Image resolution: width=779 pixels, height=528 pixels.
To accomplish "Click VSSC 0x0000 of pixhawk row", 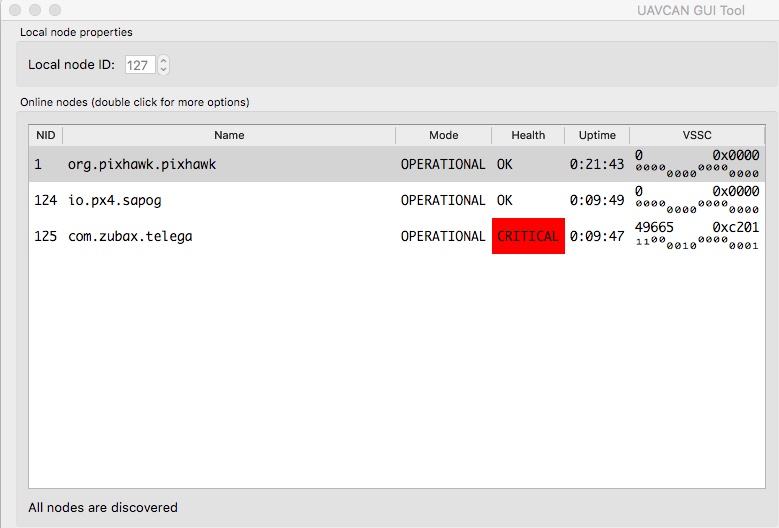I will pyautogui.click(x=736, y=155).
